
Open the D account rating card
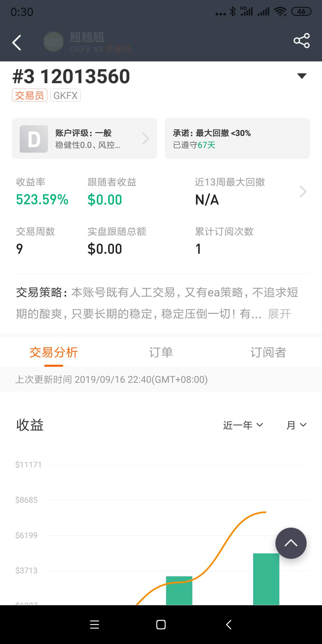coord(84,138)
